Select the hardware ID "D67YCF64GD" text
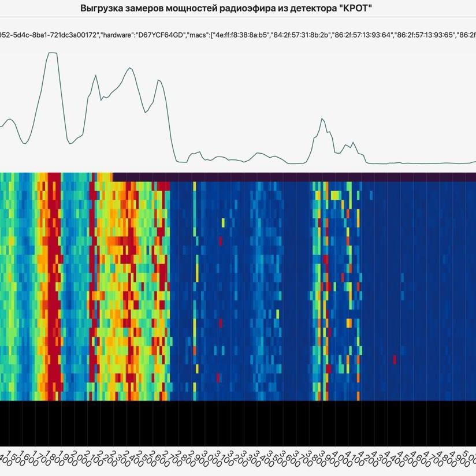This screenshot has width=476, height=476. tap(161, 35)
